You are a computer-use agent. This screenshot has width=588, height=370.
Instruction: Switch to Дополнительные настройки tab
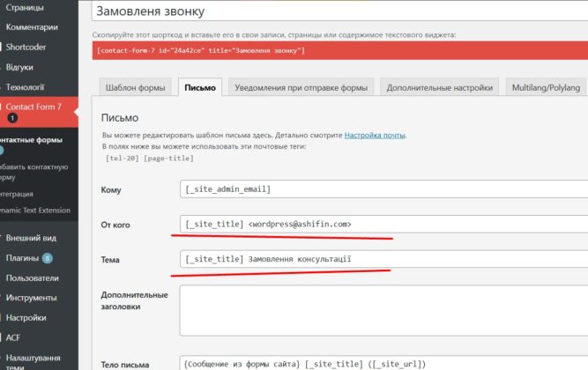[x=438, y=88]
